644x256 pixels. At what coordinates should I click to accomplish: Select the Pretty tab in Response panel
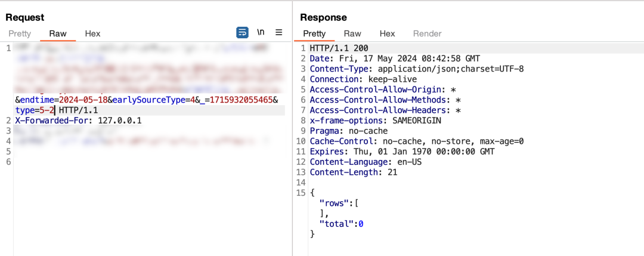(x=314, y=34)
